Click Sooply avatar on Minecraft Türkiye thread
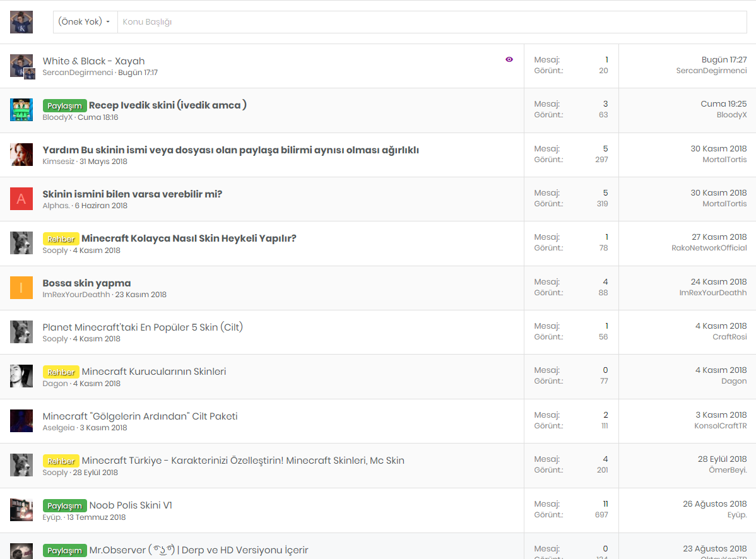 click(21, 465)
